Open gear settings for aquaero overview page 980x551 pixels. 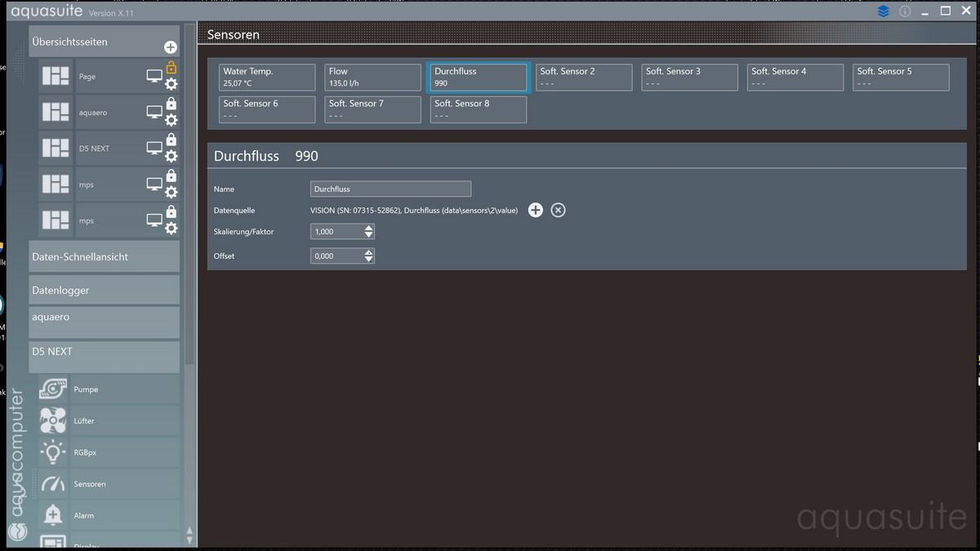[171, 120]
